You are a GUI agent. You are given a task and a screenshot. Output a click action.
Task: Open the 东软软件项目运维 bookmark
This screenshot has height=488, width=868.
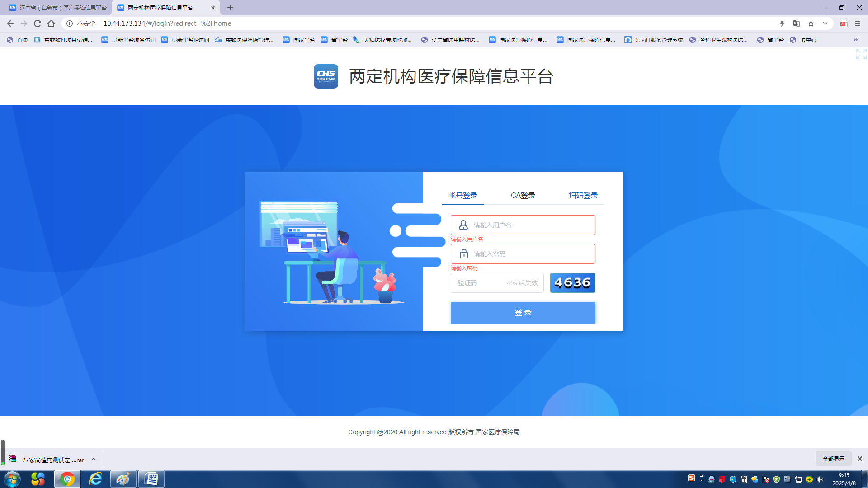coord(63,40)
